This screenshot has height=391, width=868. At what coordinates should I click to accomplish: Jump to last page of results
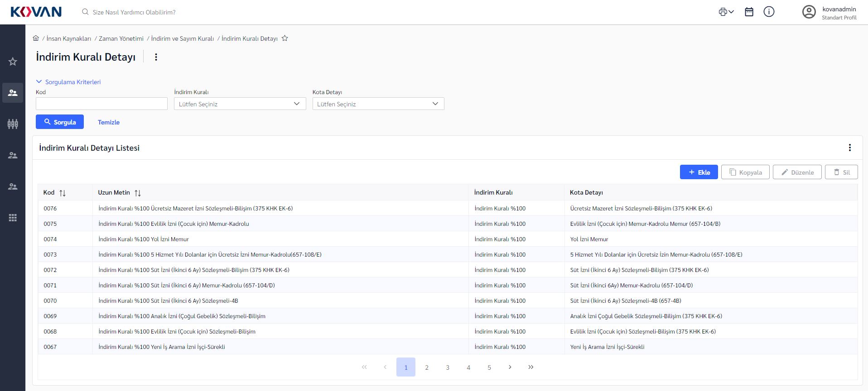pos(531,367)
